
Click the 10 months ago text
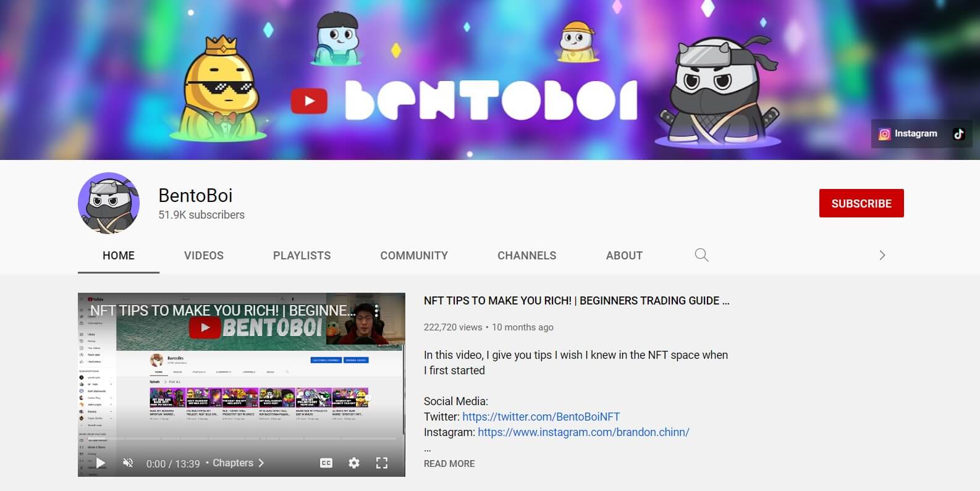click(x=523, y=327)
